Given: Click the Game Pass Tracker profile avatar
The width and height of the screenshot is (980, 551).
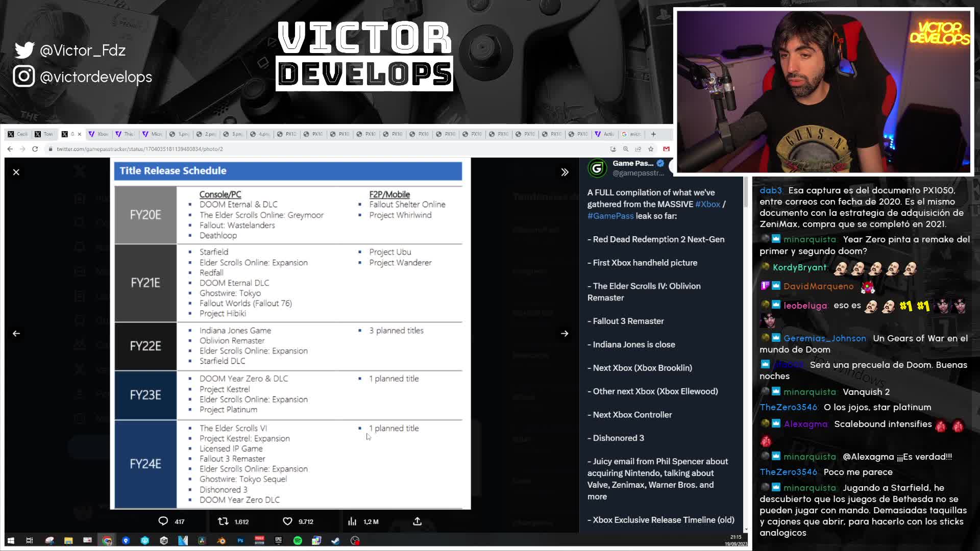Looking at the screenshot, I should tap(597, 168).
